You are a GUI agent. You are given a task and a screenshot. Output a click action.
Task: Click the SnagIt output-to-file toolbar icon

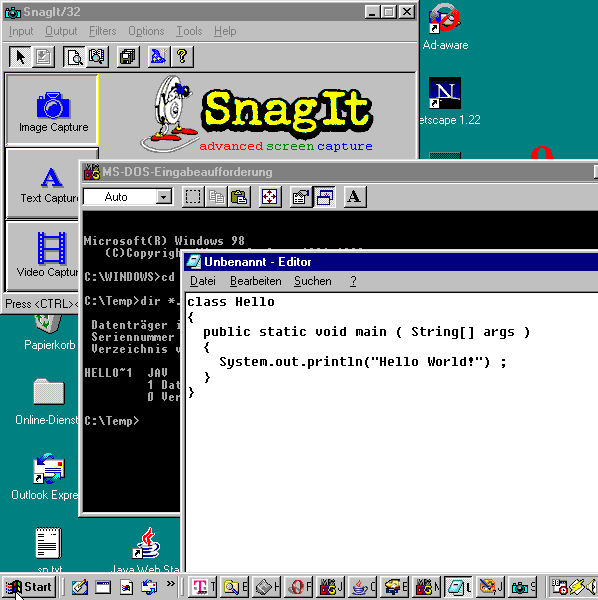coord(43,57)
